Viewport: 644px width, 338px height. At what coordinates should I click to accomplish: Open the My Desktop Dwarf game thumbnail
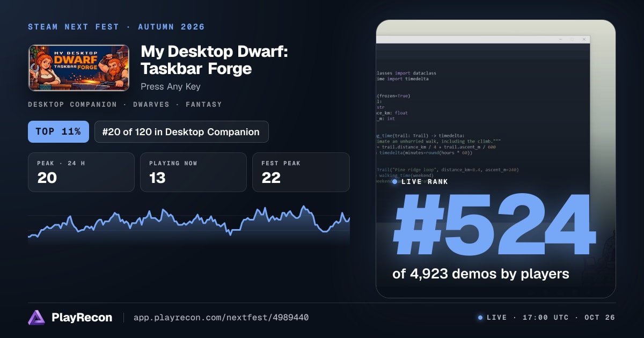pos(79,68)
